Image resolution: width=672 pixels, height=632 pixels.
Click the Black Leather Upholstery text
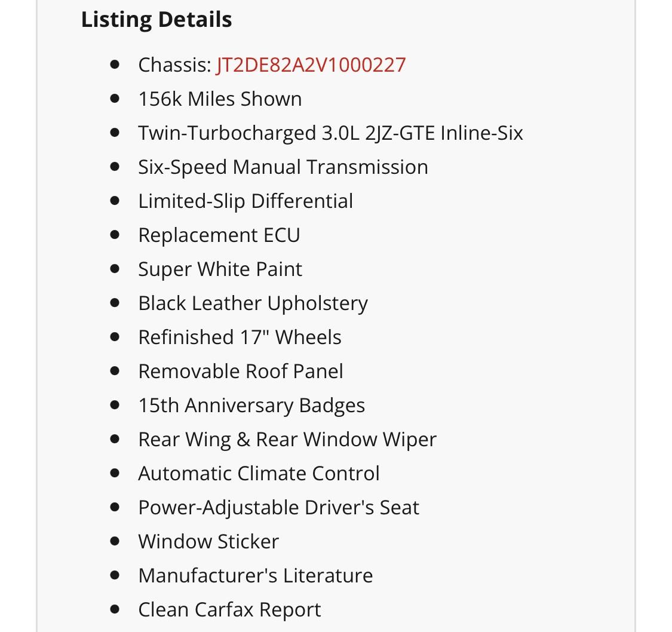(253, 303)
